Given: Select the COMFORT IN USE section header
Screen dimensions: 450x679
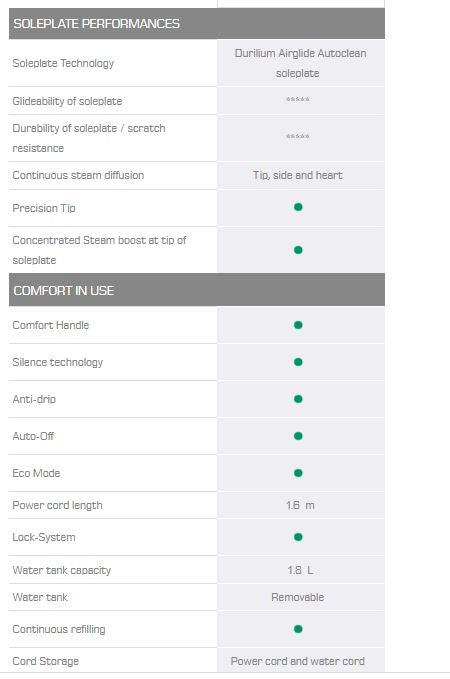Looking at the screenshot, I should (197, 290).
